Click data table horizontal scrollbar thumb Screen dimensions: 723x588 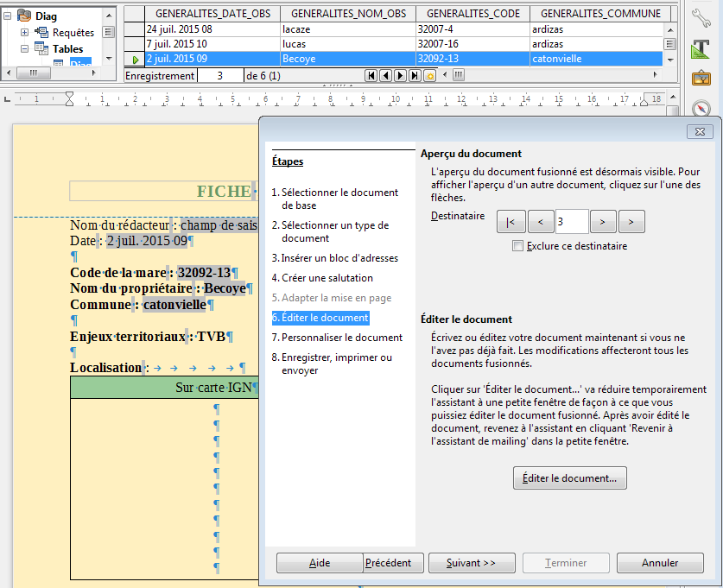click(x=458, y=74)
